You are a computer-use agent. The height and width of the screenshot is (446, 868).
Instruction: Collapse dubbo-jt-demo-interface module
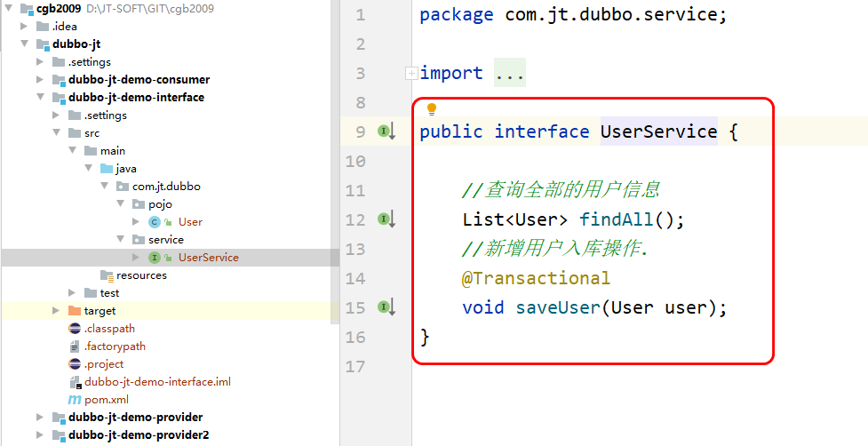[x=40, y=97]
